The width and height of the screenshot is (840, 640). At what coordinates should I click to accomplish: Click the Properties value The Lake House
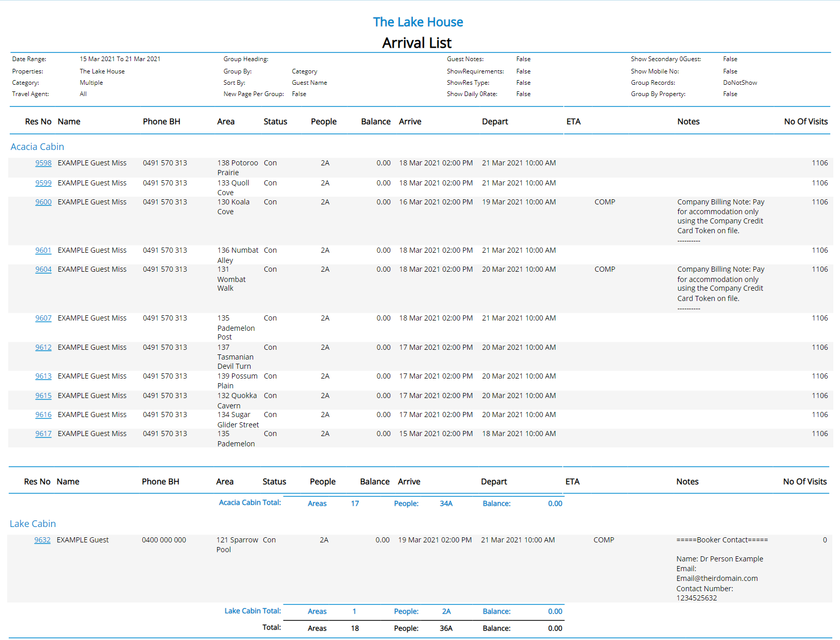coord(102,71)
